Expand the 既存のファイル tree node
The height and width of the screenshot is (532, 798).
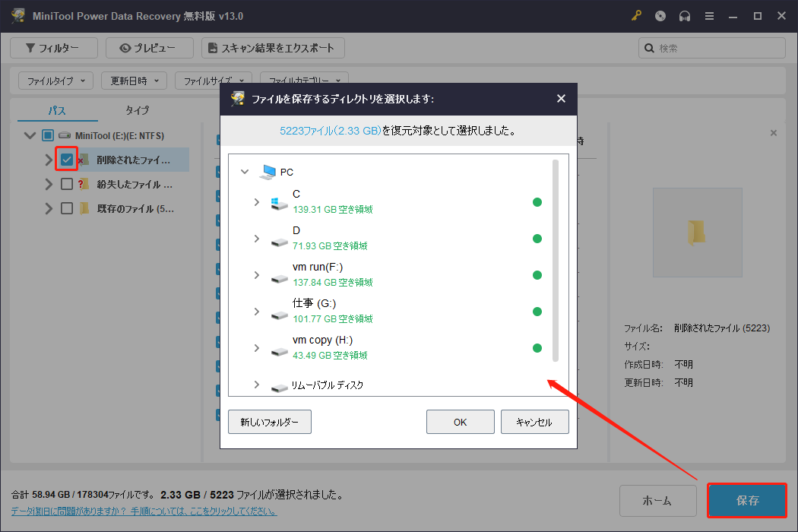click(x=49, y=208)
